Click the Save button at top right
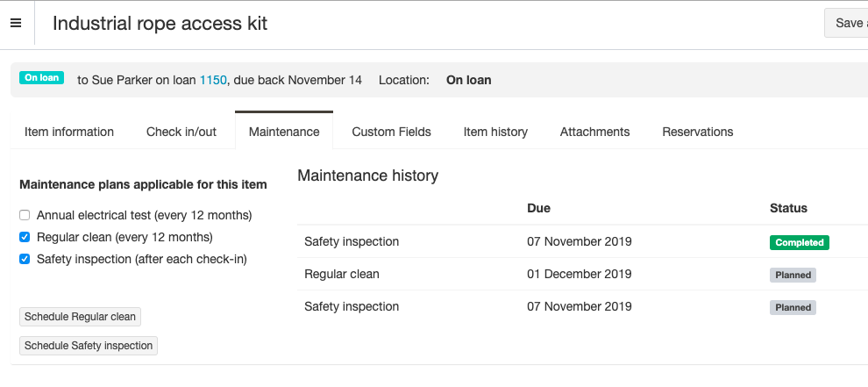The width and height of the screenshot is (868, 387). (847, 23)
